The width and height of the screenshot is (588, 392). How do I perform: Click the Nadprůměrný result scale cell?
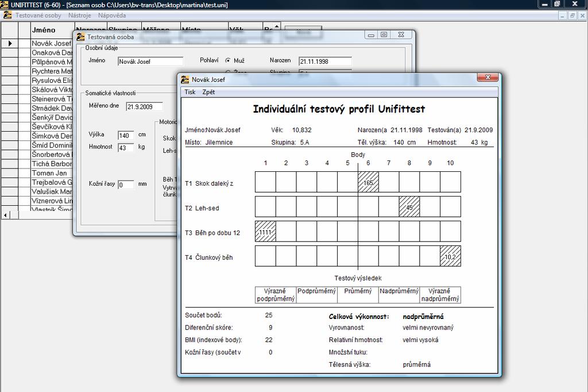(x=399, y=295)
